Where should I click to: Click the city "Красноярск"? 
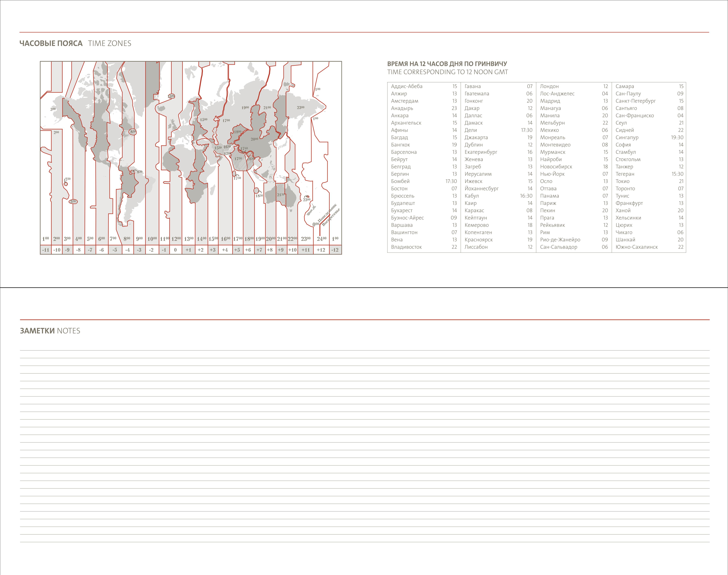point(479,240)
